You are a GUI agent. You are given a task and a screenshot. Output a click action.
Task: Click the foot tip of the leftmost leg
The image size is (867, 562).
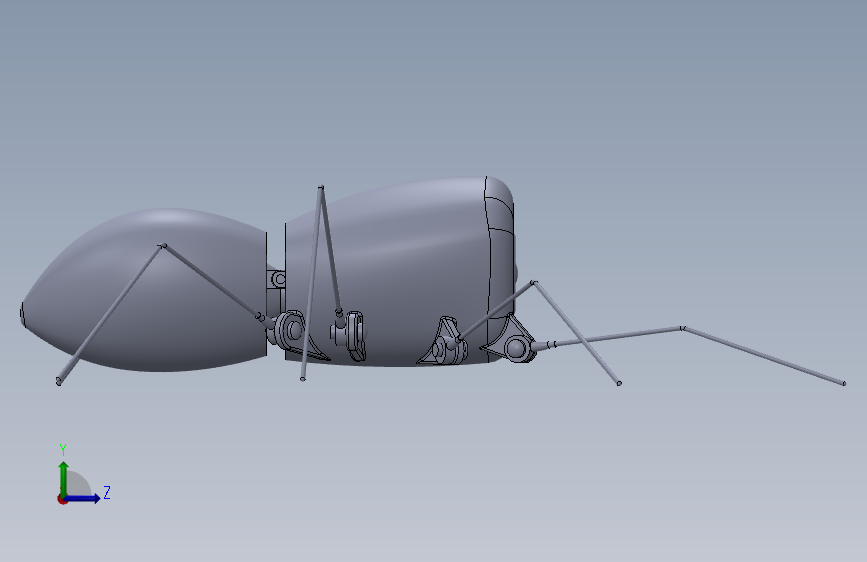[x=59, y=381]
